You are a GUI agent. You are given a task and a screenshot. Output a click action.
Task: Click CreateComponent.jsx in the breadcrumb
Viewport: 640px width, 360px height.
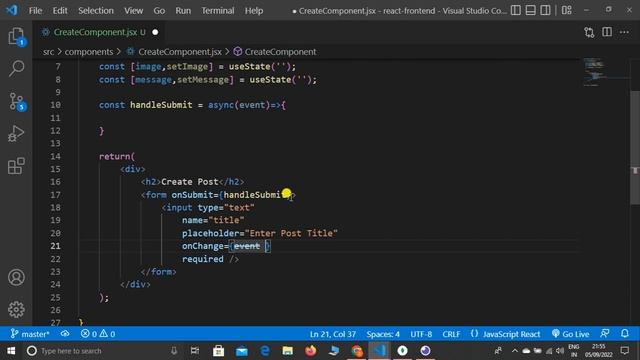tap(180, 52)
